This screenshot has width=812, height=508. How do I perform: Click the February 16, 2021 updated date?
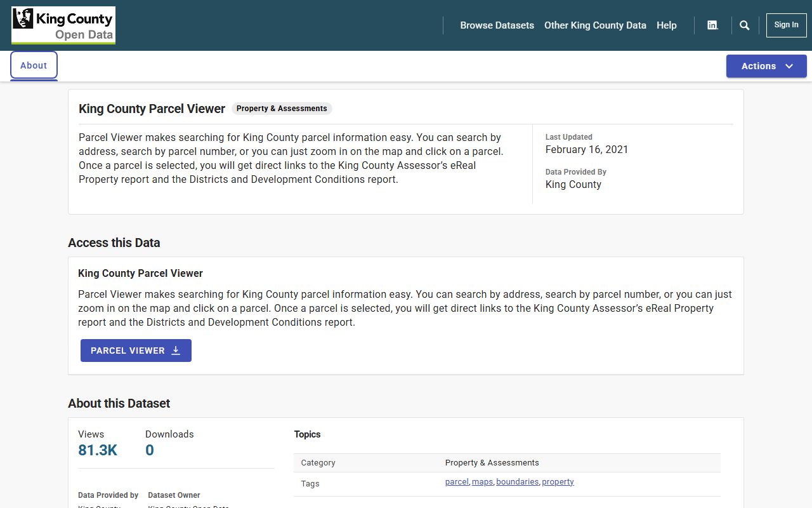point(587,149)
